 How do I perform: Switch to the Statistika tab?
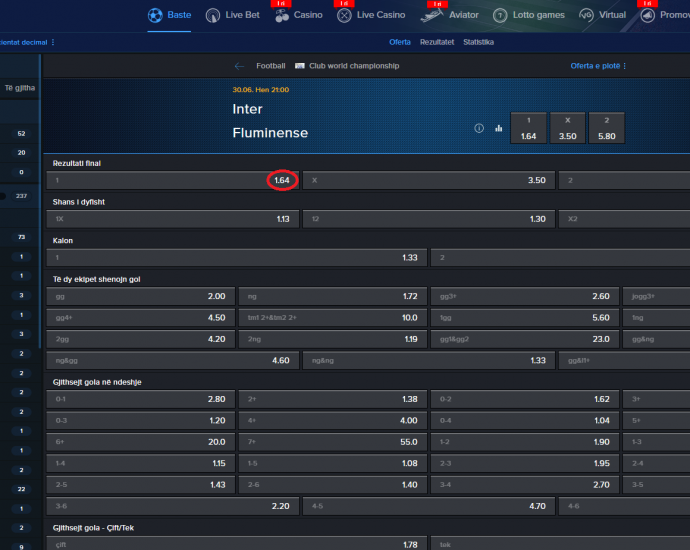478,42
